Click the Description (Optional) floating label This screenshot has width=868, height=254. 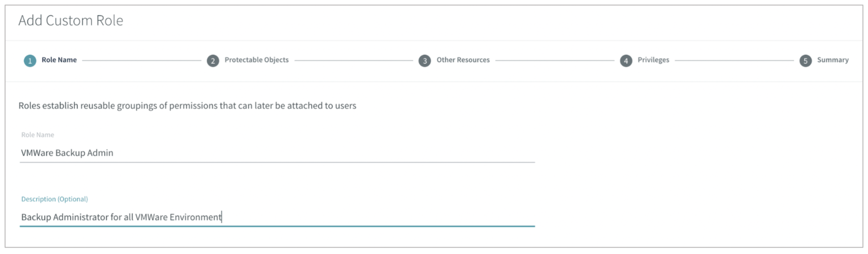pyautogui.click(x=54, y=199)
